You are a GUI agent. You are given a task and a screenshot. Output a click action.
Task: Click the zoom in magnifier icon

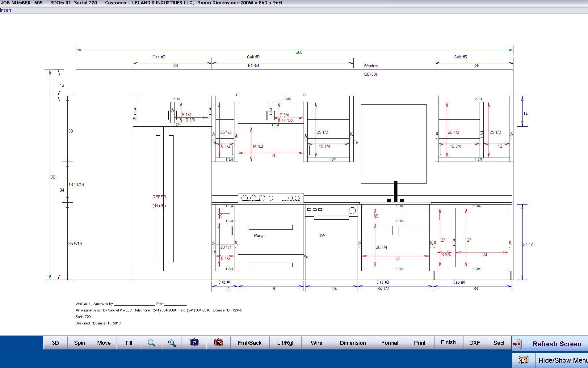(172, 343)
